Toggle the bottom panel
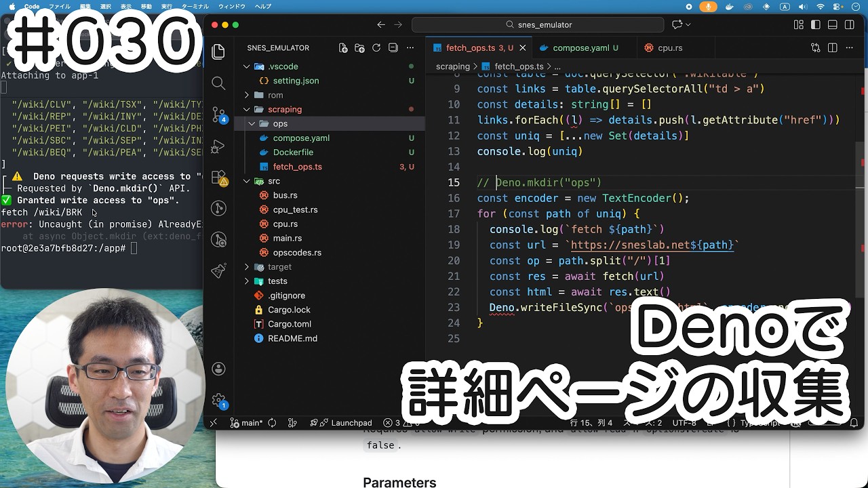Viewport: 868px width, 488px height. tap(832, 24)
